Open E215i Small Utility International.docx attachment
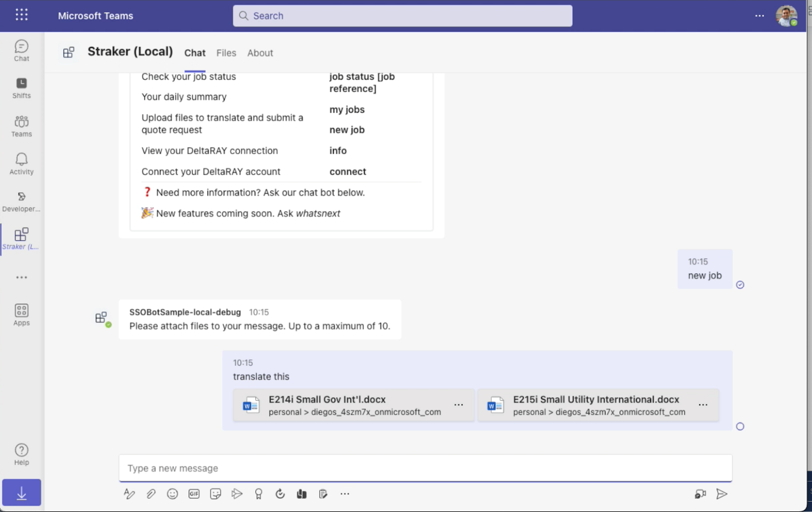Screen dimensions: 812x512 click(x=598, y=405)
